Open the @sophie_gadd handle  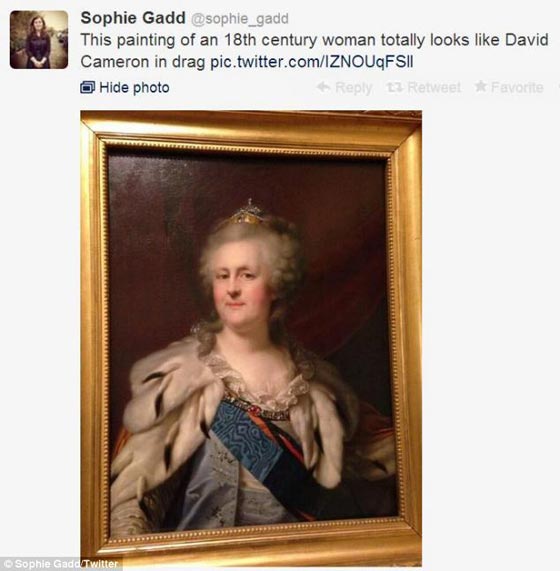pyautogui.click(x=240, y=19)
